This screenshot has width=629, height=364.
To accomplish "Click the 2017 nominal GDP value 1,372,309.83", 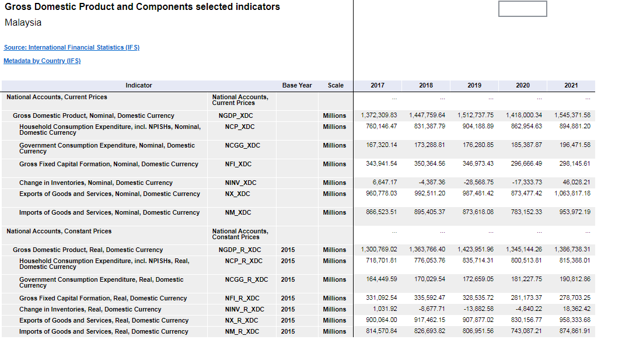I will (x=378, y=116).
